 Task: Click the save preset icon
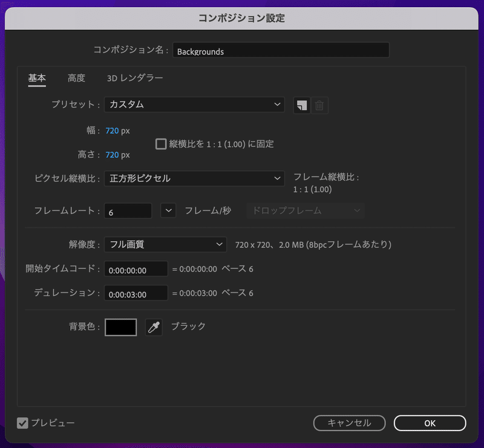pyautogui.click(x=301, y=105)
